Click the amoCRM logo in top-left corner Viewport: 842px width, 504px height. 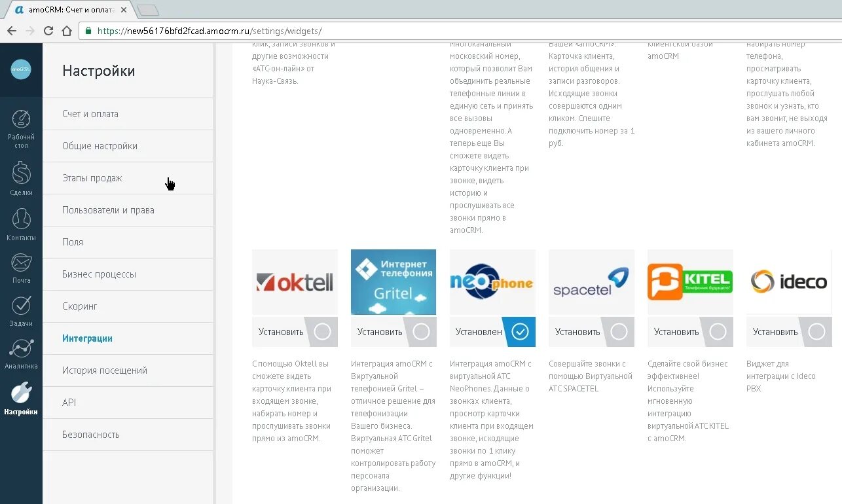click(21, 70)
